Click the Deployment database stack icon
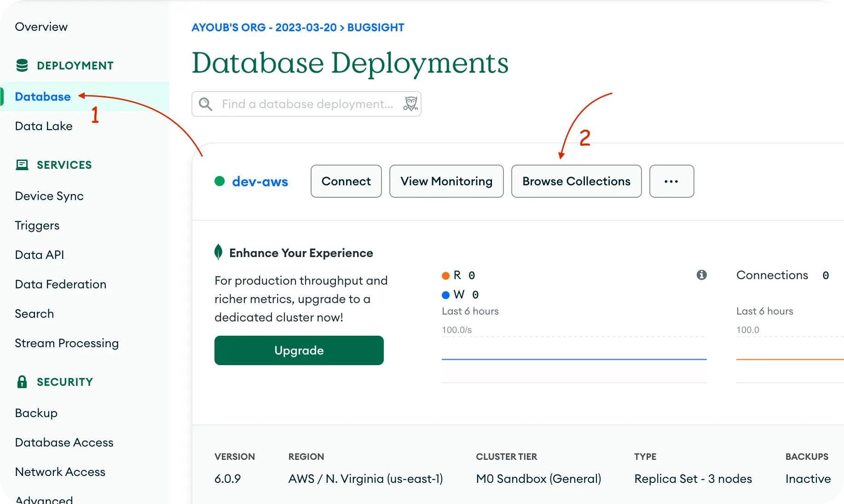Screen dimensions: 844x504 [x=22, y=65]
